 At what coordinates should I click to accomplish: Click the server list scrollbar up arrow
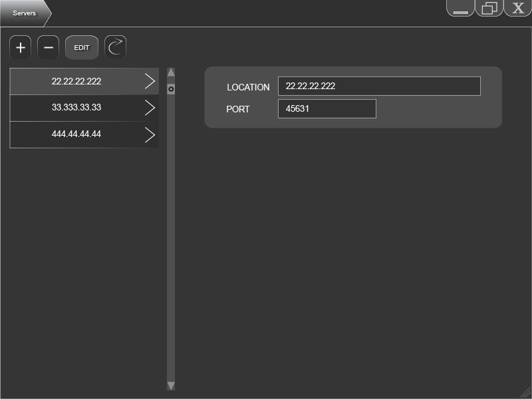click(171, 72)
